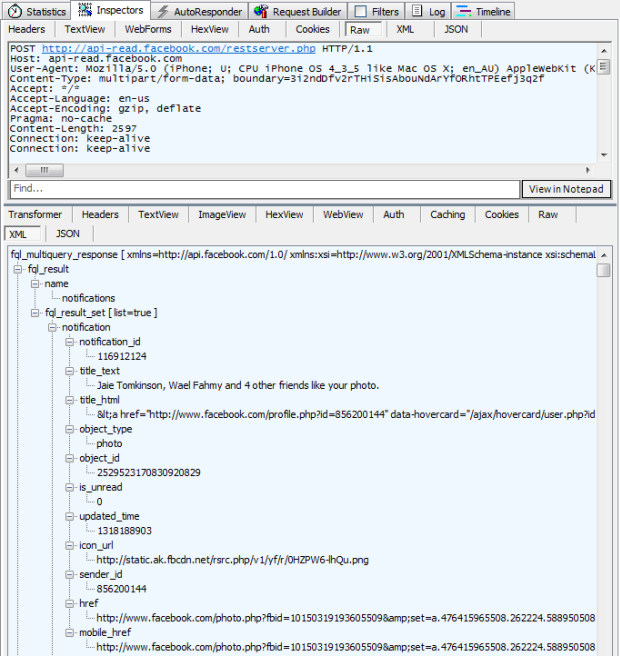
Task: Select request TextView inspector tab
Action: pyautogui.click(x=85, y=29)
